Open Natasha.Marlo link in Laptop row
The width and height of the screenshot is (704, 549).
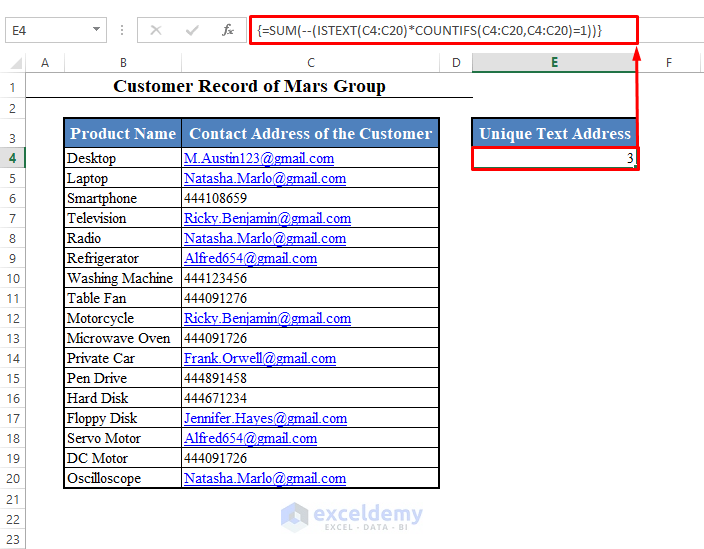[265, 178]
